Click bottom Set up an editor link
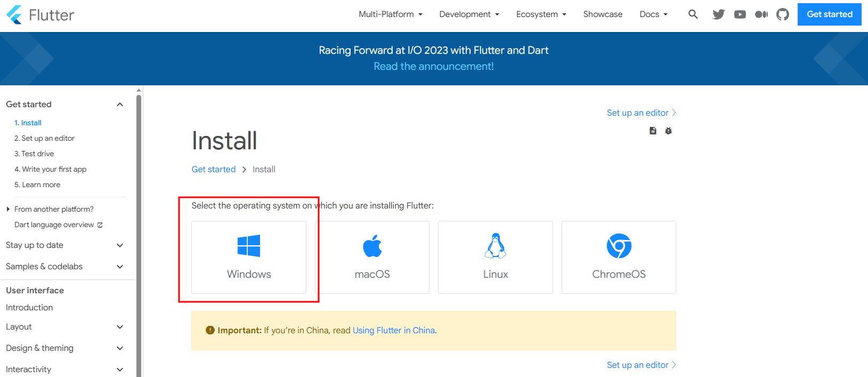Screen dimensions: 868x377 [642, 365]
